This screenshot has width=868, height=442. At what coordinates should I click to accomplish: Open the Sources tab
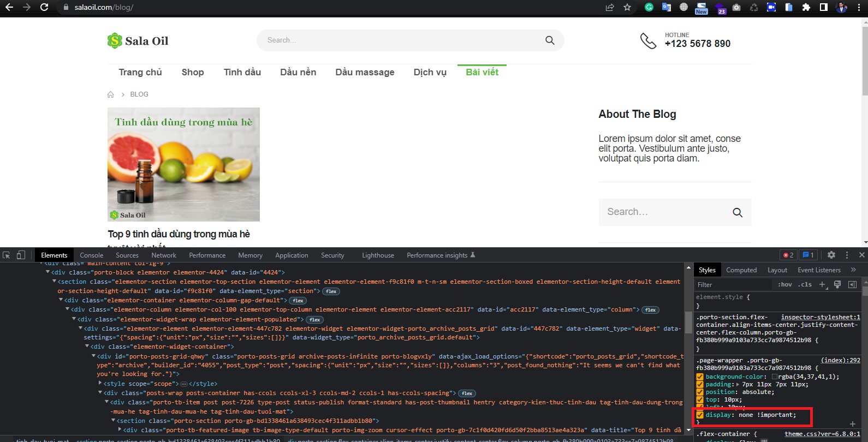[x=127, y=255]
